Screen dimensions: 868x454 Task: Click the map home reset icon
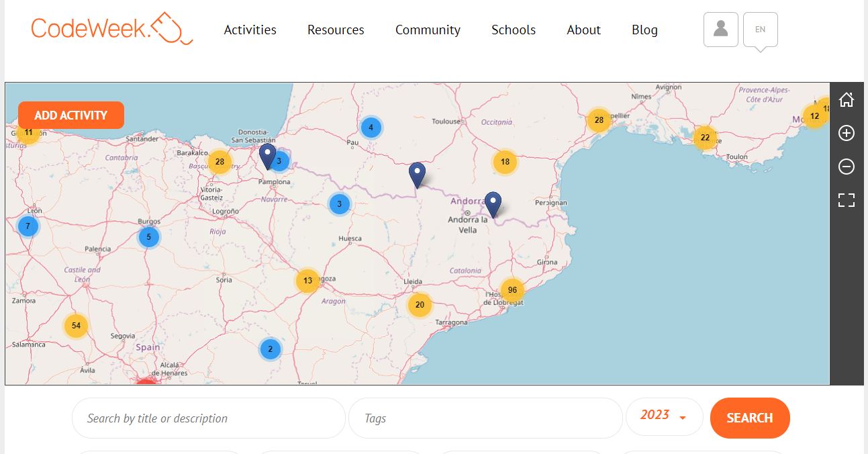[x=847, y=100]
